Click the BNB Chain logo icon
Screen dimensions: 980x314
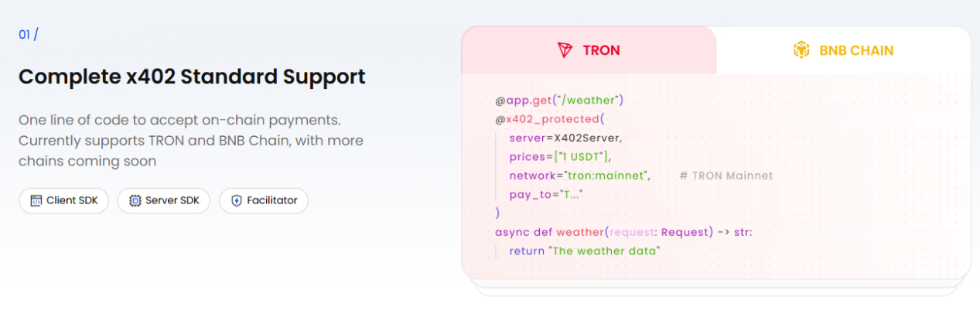(801, 51)
